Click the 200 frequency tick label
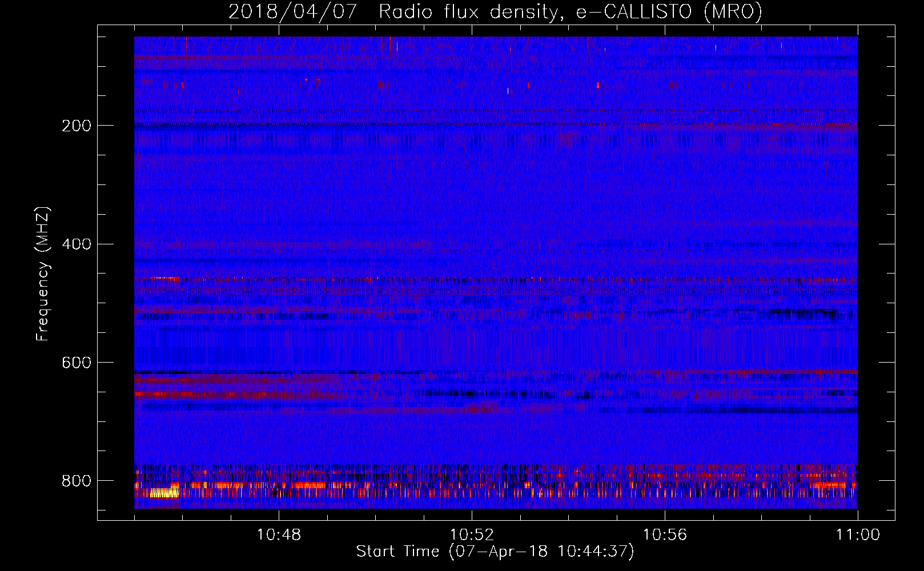The image size is (924, 571). pyautogui.click(x=77, y=126)
